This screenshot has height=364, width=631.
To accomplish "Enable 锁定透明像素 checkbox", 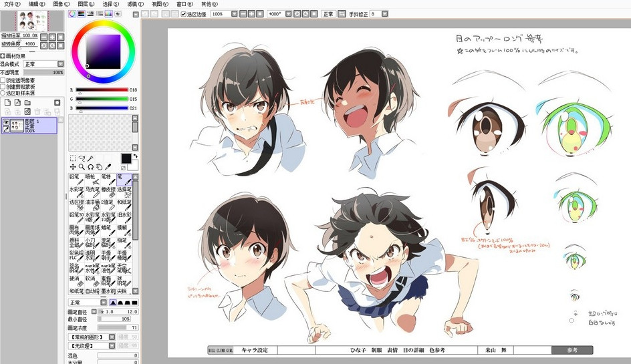I will 3,80.
